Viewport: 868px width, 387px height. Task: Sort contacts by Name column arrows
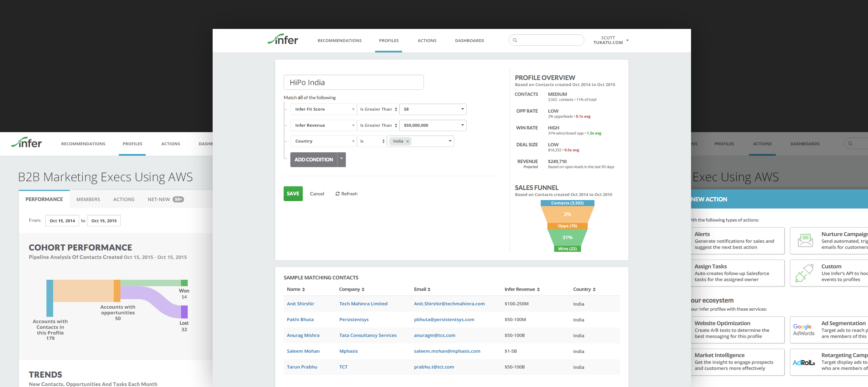[303, 289]
